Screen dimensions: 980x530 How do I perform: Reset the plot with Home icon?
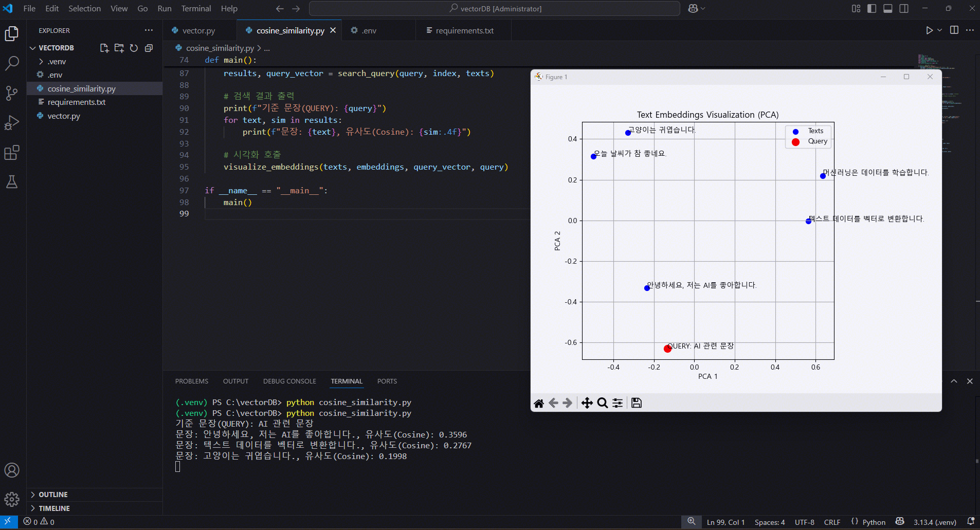(539, 403)
